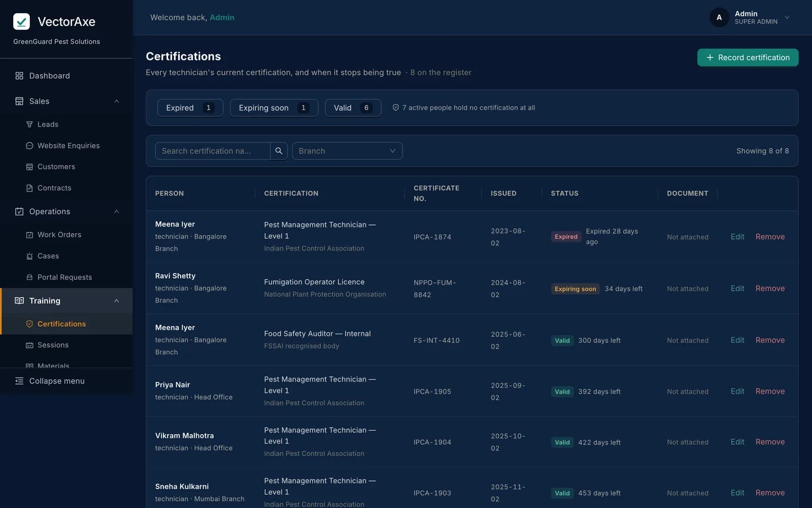Click the Valid badge for 300 days left

point(562,340)
